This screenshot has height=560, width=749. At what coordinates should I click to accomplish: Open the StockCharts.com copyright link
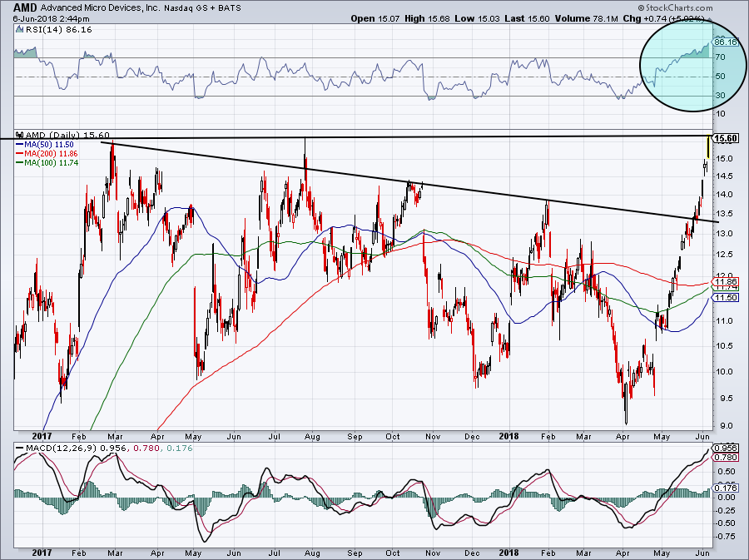675,7
